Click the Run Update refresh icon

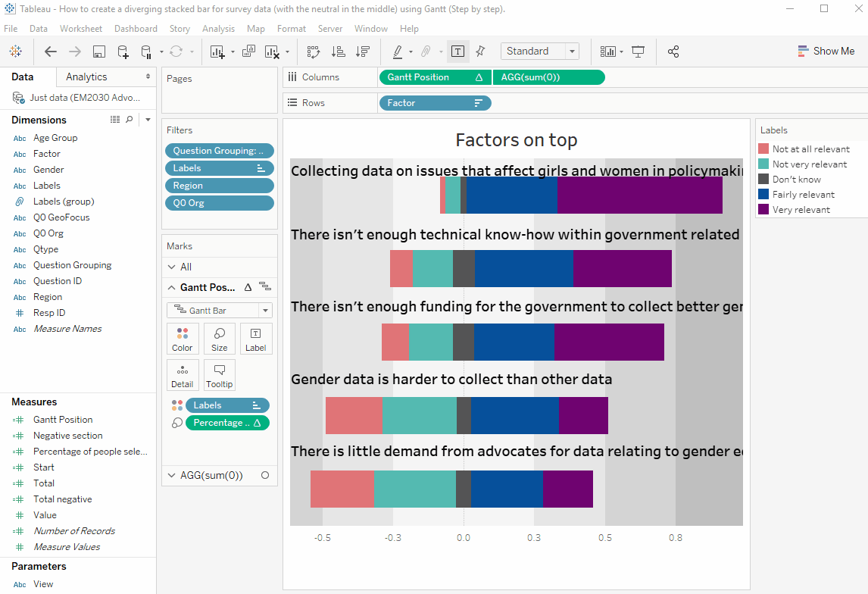click(x=176, y=52)
